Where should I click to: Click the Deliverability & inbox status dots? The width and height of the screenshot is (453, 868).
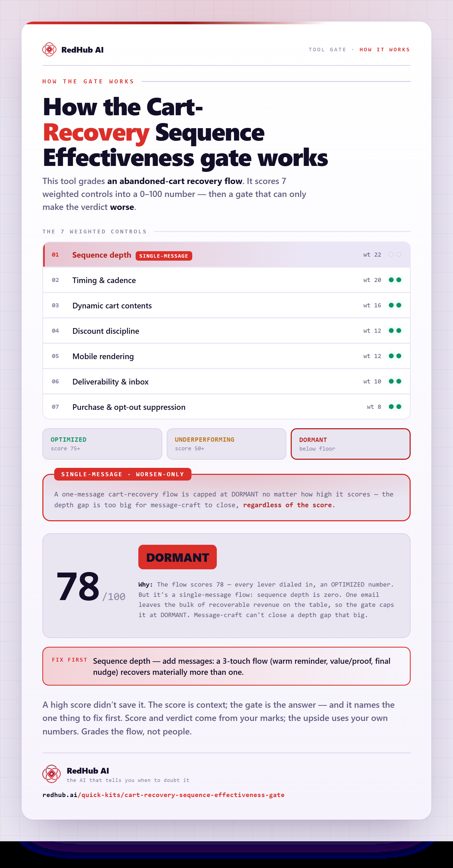pyautogui.click(x=395, y=381)
